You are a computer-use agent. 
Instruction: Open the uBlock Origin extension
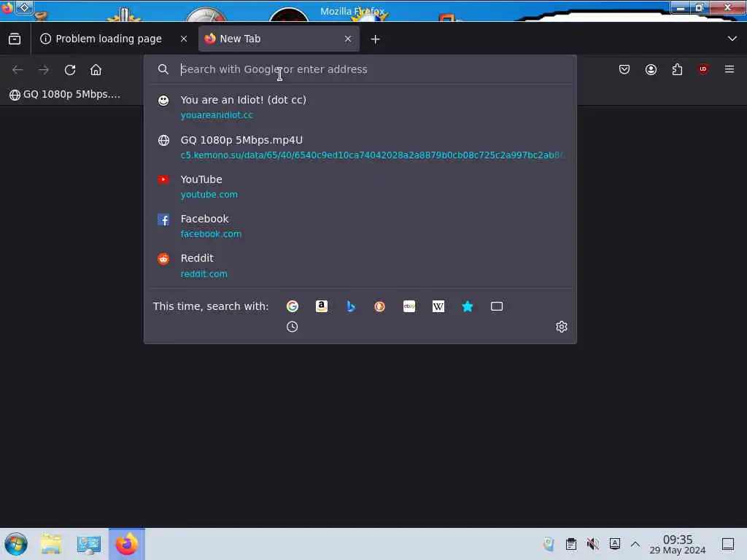pyautogui.click(x=703, y=69)
